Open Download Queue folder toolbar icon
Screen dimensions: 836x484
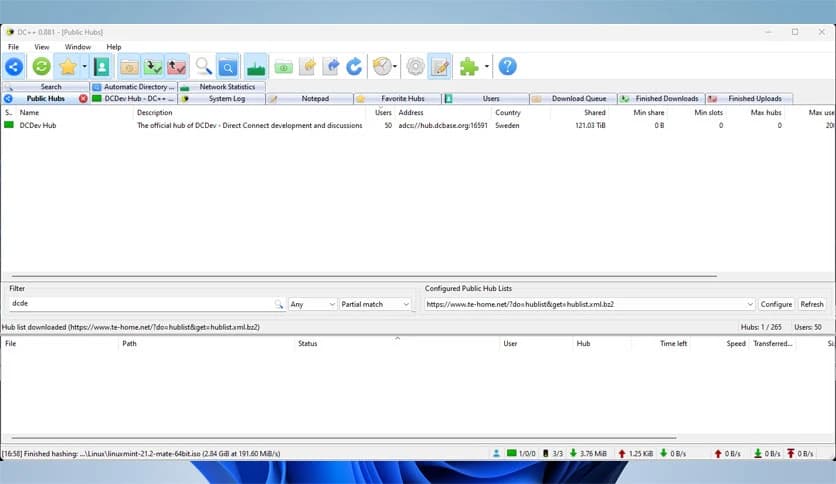[128, 67]
